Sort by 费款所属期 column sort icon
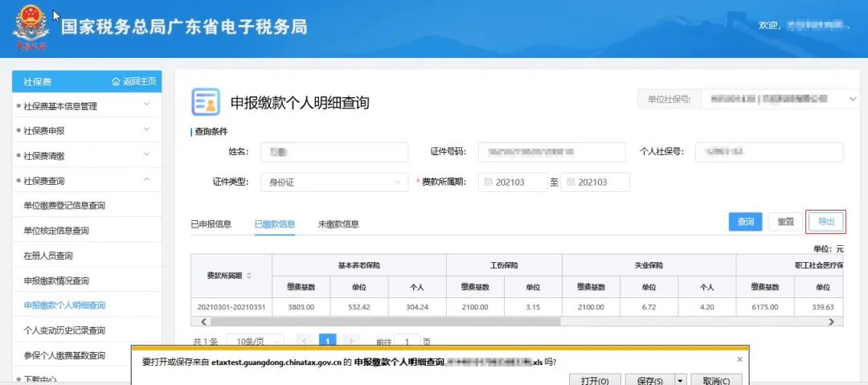This screenshot has height=385, width=868. tap(249, 276)
